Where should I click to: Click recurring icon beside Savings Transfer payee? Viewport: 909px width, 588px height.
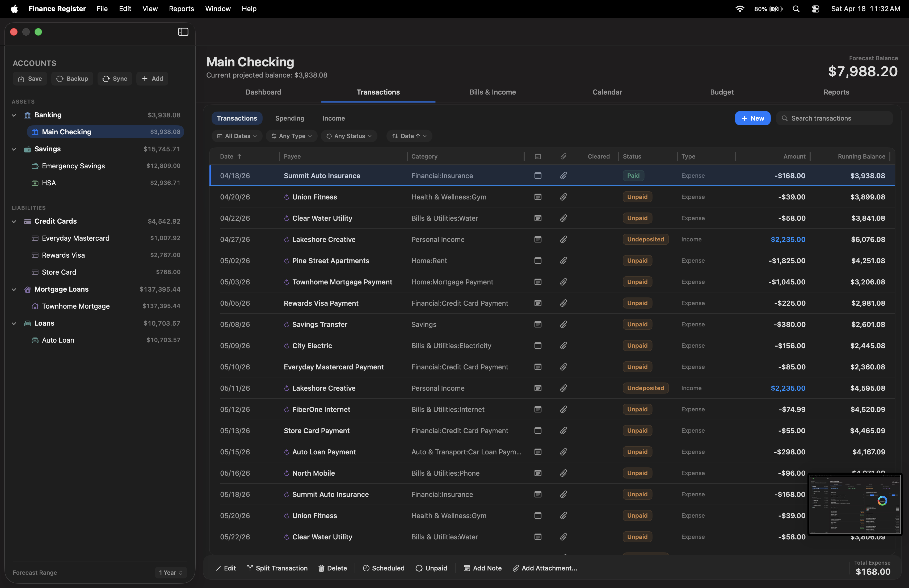pos(287,325)
